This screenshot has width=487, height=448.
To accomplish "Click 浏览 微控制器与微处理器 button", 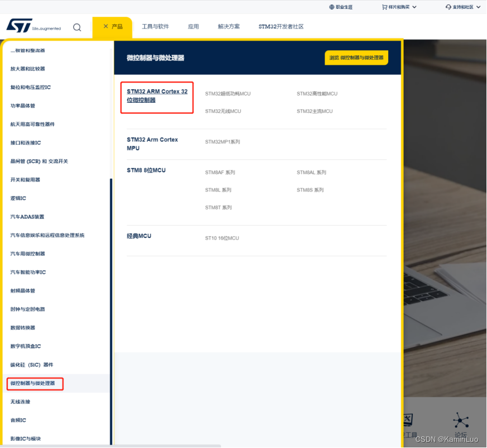I will pos(356,58).
